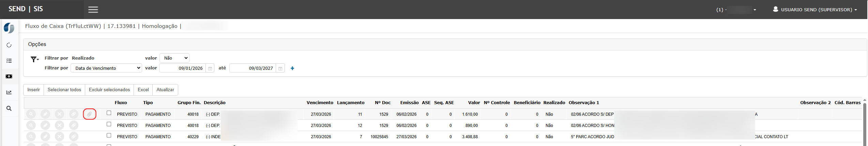This screenshot has width=868, height=146.
Task: Add a new filter with plus icon
Action: (292, 68)
